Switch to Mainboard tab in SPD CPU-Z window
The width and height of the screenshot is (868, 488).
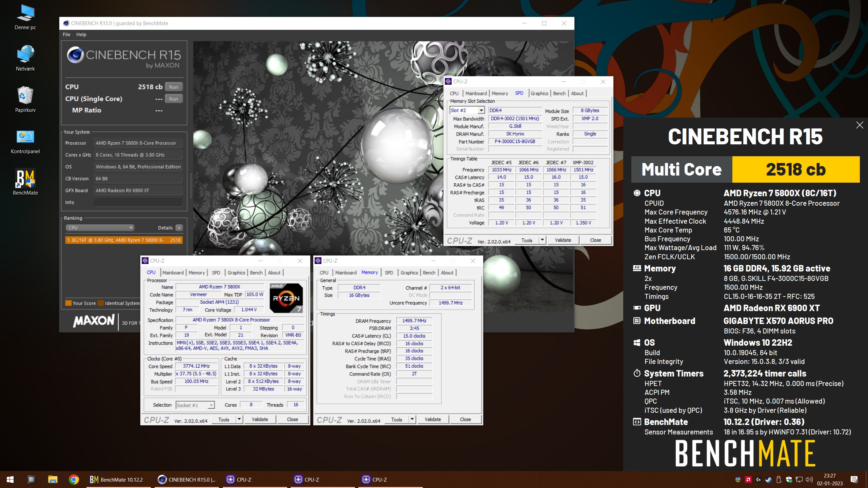[x=476, y=94]
